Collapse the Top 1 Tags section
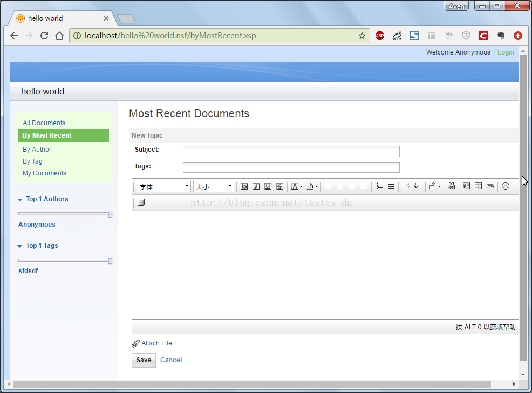 pos(19,246)
